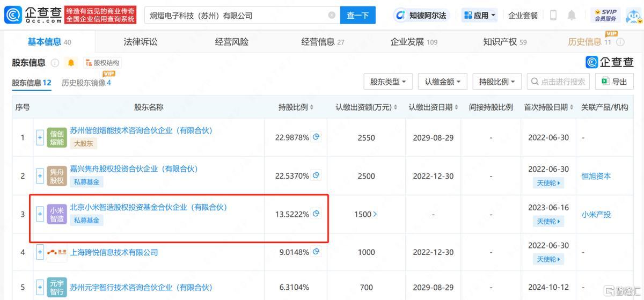Open 恒旭资本 related institution link
The image size is (644, 300).
(596, 176)
